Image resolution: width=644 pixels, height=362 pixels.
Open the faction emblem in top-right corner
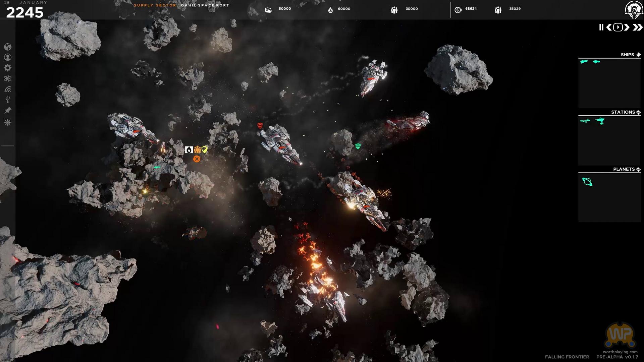(633, 9)
